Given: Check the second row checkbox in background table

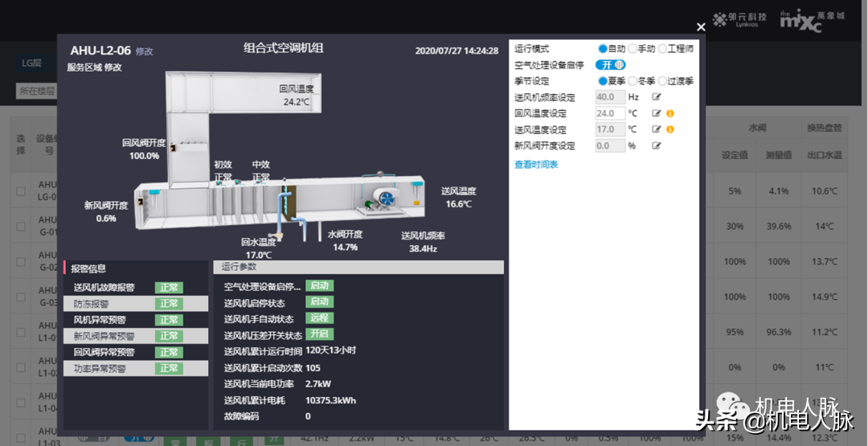Looking at the screenshot, I should click(21, 227).
